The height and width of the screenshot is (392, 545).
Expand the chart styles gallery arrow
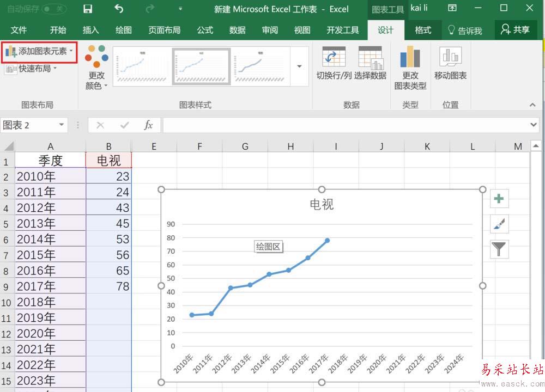click(299, 66)
